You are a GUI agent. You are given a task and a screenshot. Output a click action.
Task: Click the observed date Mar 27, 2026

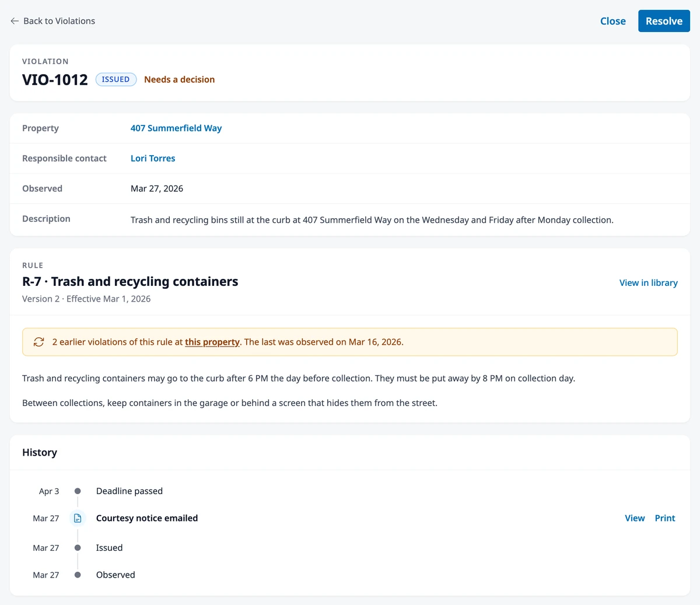157,188
